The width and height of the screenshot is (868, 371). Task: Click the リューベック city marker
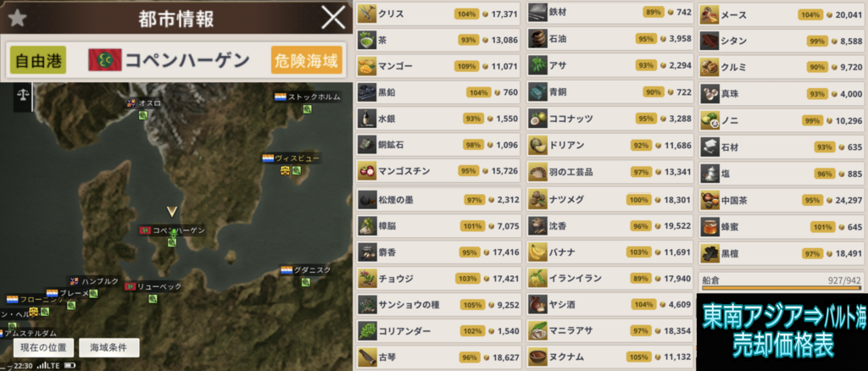153,287
